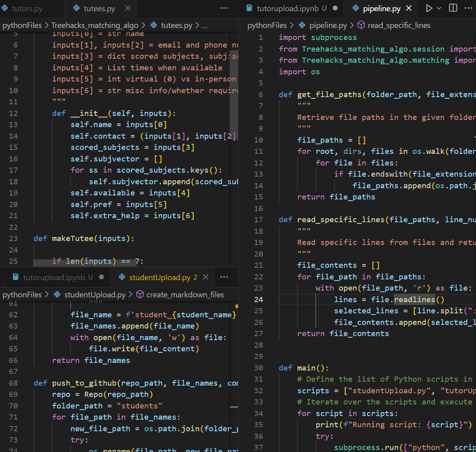
Task: Open more actions for studentUpload.py group
Action: coord(224,277)
